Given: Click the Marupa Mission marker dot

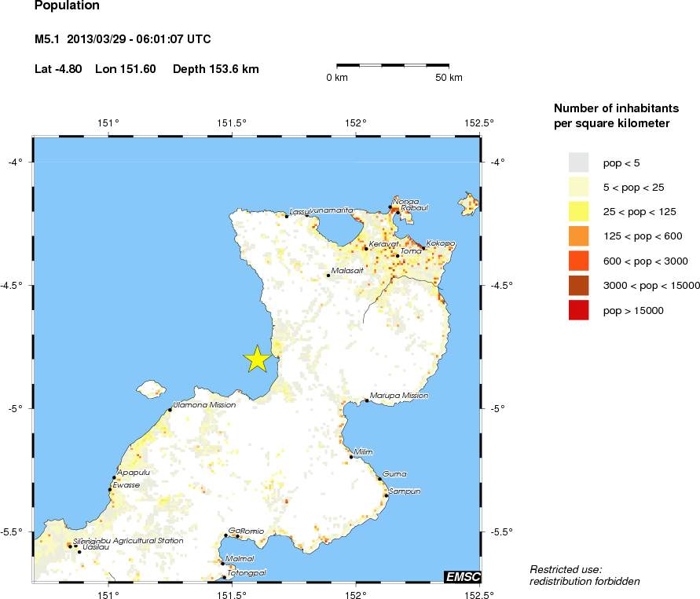Looking at the screenshot, I should pos(367,400).
